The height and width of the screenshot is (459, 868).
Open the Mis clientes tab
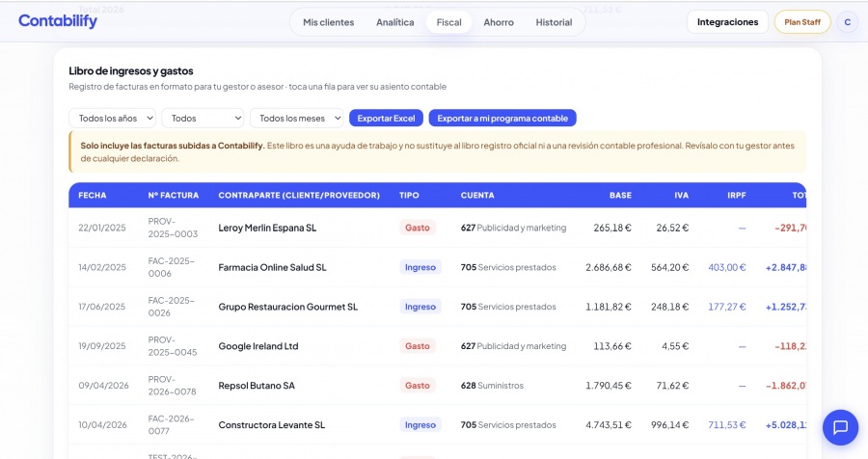328,22
